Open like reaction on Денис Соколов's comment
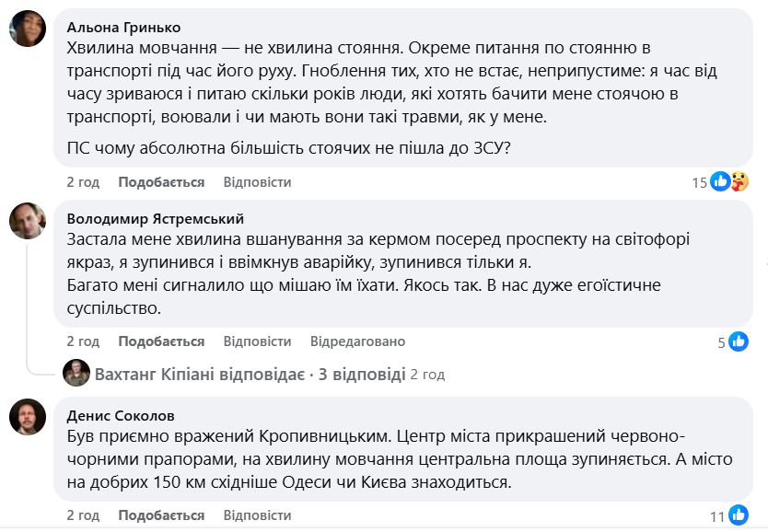The width and height of the screenshot is (768, 532). [x=738, y=516]
